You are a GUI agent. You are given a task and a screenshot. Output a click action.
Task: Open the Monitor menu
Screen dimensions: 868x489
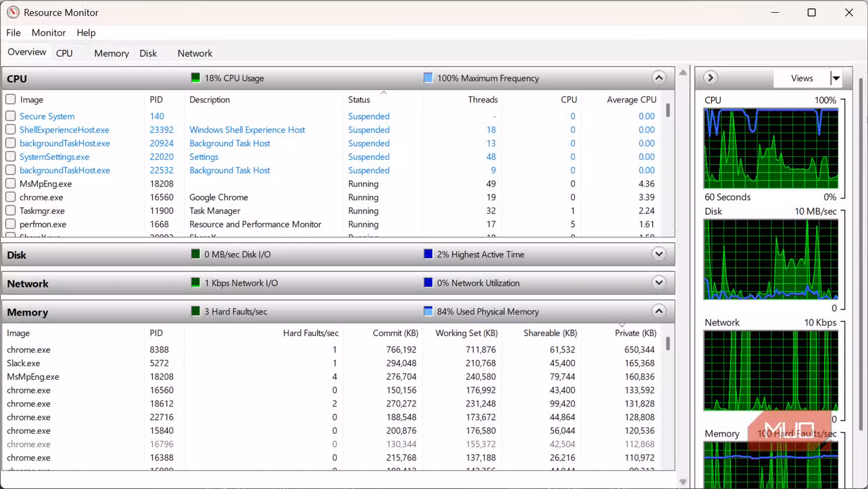[49, 32]
